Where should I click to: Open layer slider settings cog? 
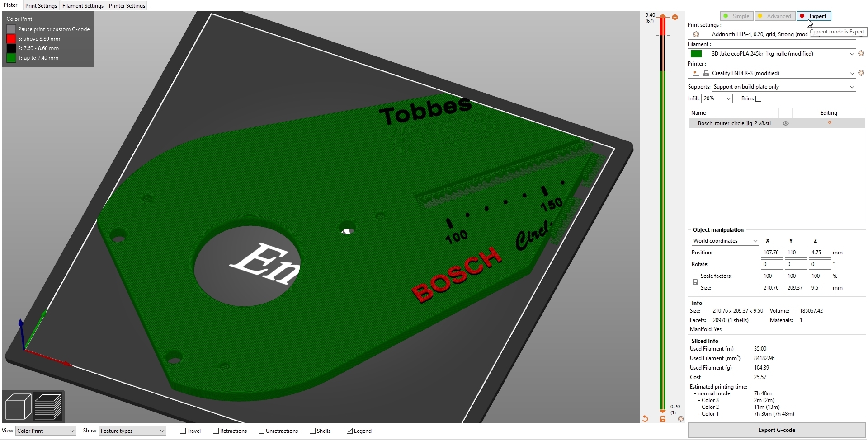click(x=681, y=419)
